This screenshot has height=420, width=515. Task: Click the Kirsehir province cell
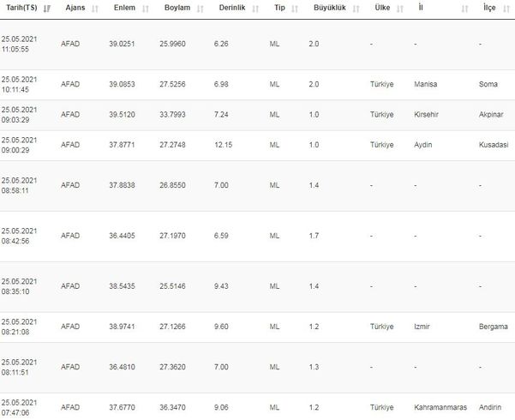pyautogui.click(x=428, y=114)
